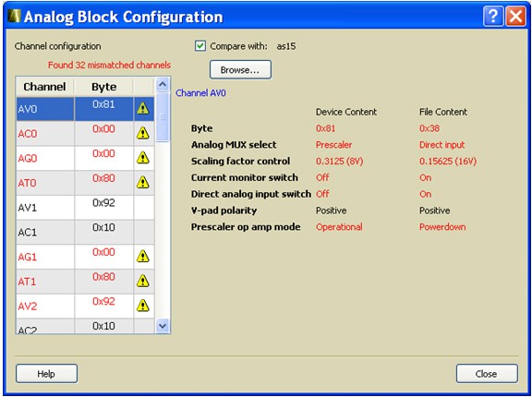Click the warning icon in the AV0 row
Viewport: 532px width, 397px height.
click(x=143, y=109)
